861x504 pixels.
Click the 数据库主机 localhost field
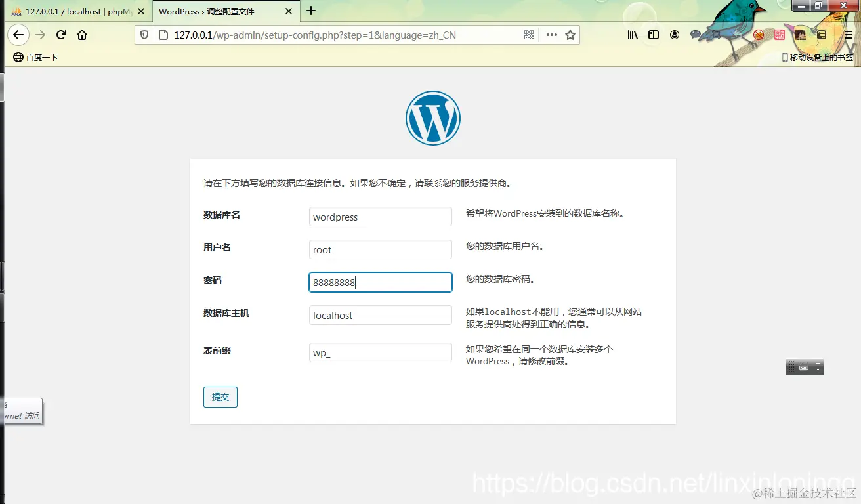[381, 315]
